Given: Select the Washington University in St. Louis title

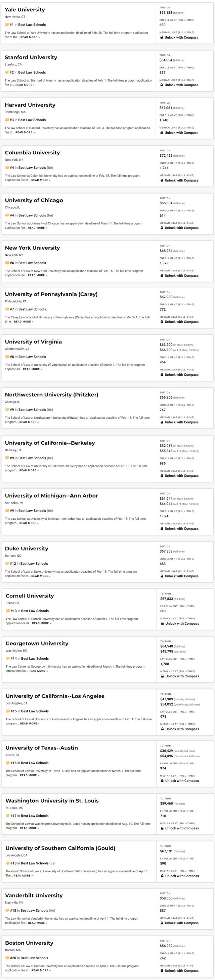Looking at the screenshot, I should [52, 801].
